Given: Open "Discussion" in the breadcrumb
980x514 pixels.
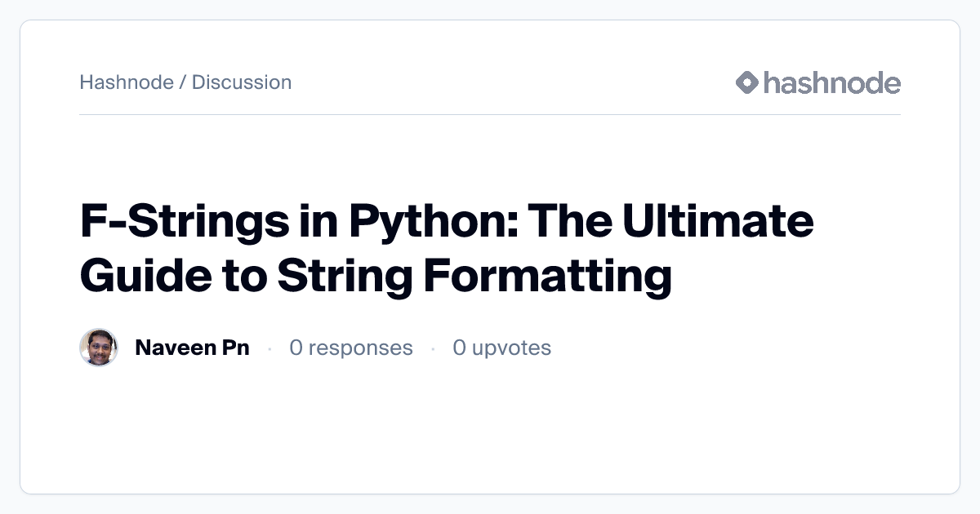Looking at the screenshot, I should point(242,82).
